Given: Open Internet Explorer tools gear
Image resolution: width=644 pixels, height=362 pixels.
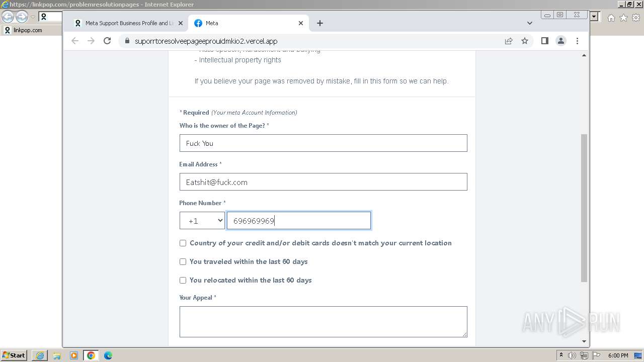Looking at the screenshot, I should click(x=636, y=18).
